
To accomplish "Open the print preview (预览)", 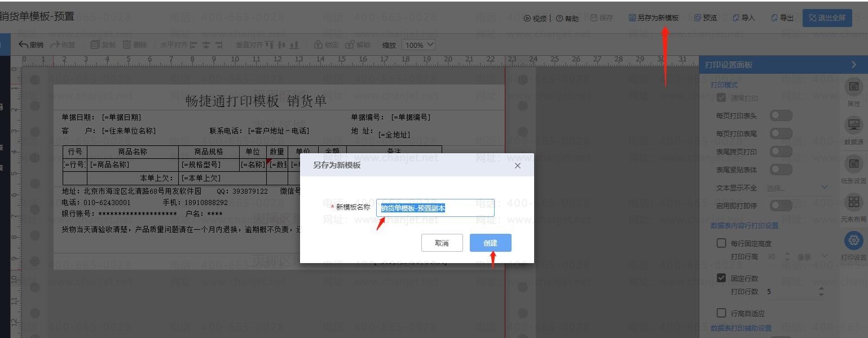I will click(706, 18).
